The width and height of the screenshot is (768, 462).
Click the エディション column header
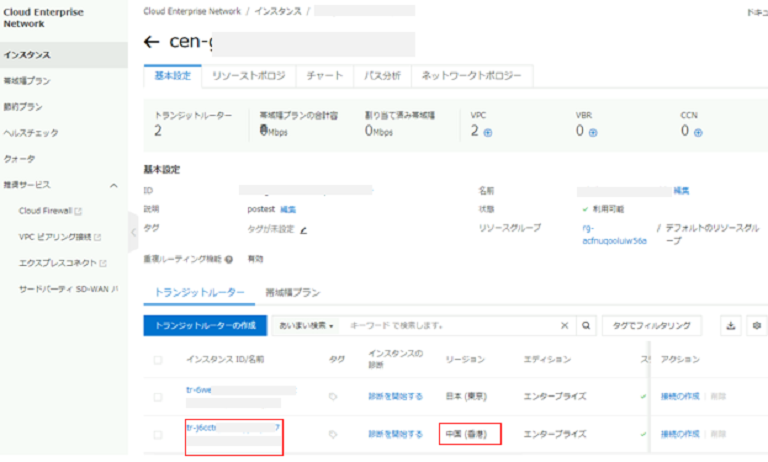547,360
